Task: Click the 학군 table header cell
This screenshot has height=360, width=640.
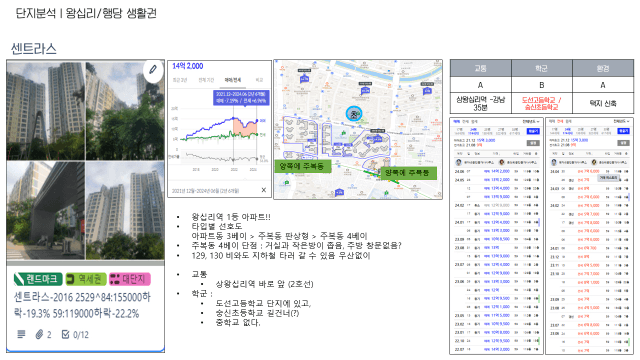Action: 542,68
